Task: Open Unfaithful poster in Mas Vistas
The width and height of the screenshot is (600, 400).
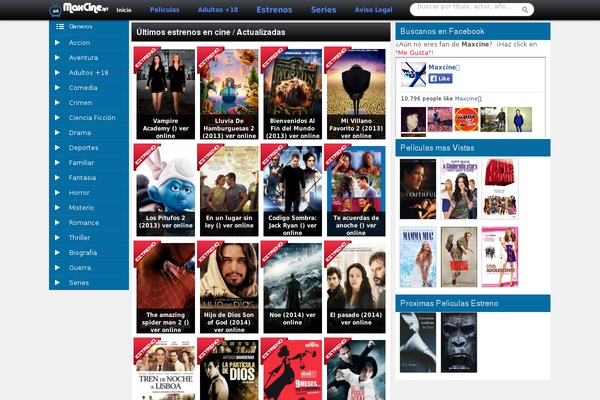Action: pyautogui.click(x=417, y=189)
